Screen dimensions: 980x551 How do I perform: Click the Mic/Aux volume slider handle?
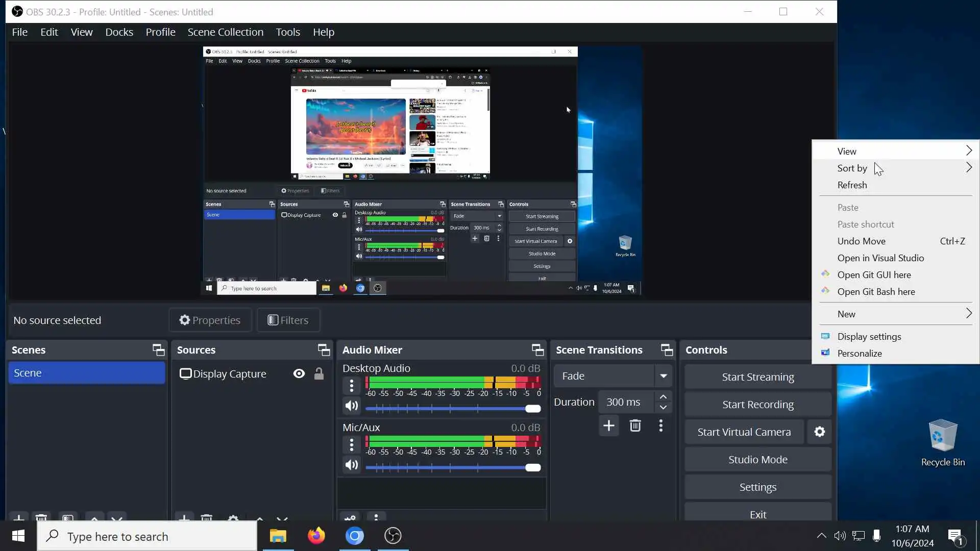532,468
